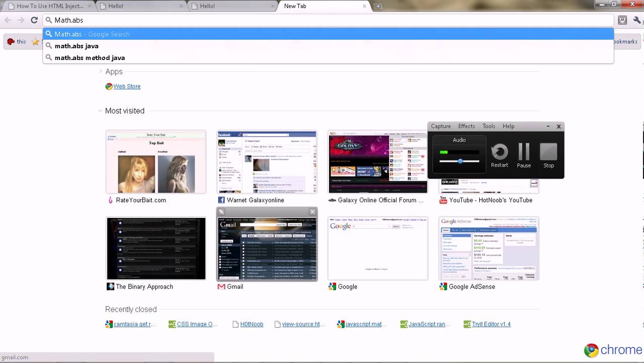Viewport: 644px width, 363px height.
Task: Open the Help menu in the recorder
Action: (x=508, y=126)
